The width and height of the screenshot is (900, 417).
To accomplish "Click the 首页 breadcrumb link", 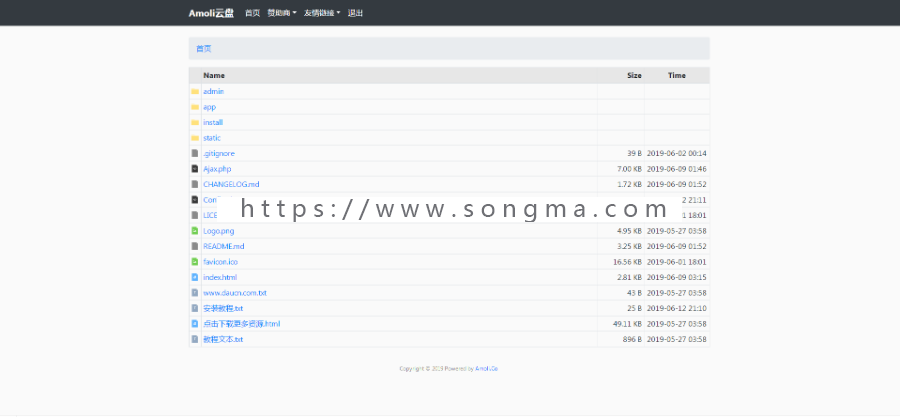I will click(204, 49).
